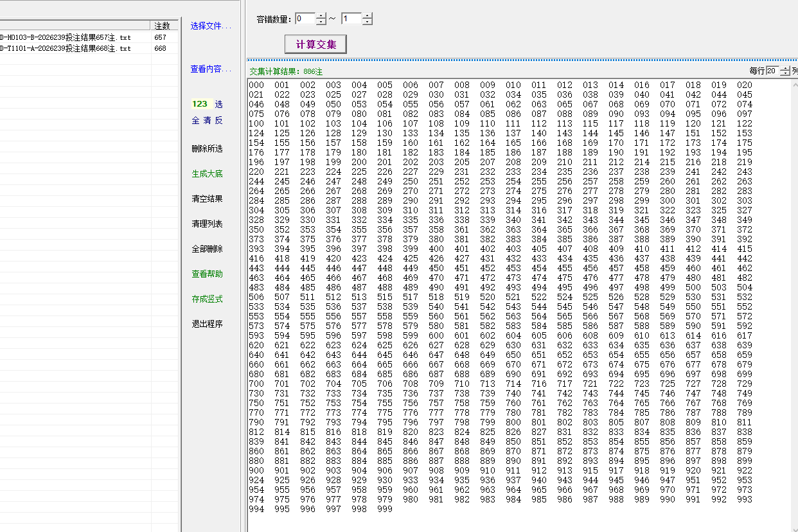Click number 500 in results
Viewport: 798px width, 532px height.
point(693,287)
